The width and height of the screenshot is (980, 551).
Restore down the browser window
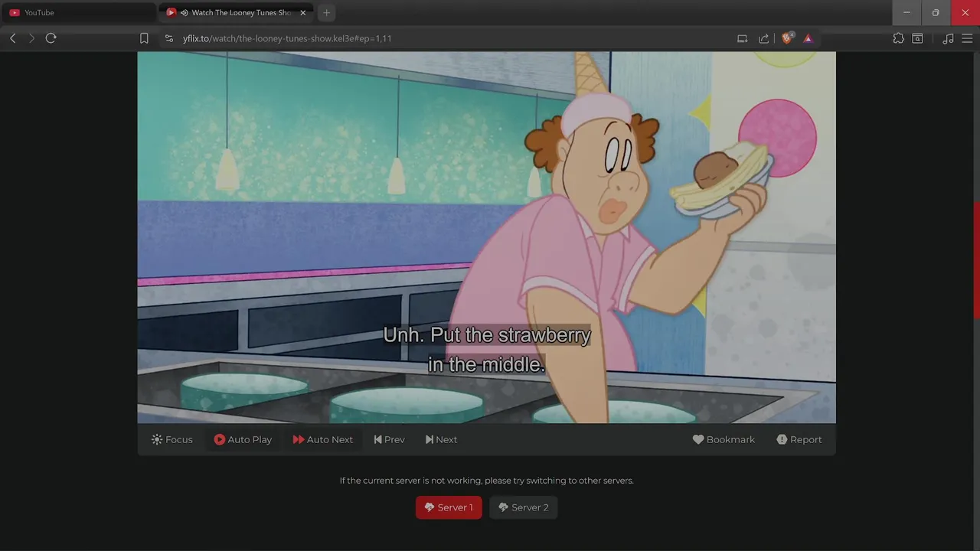(936, 12)
